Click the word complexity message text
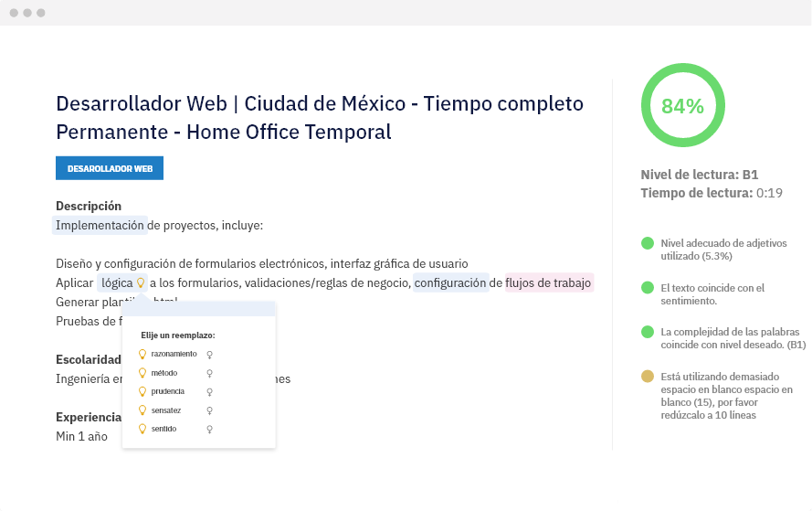 (733, 338)
